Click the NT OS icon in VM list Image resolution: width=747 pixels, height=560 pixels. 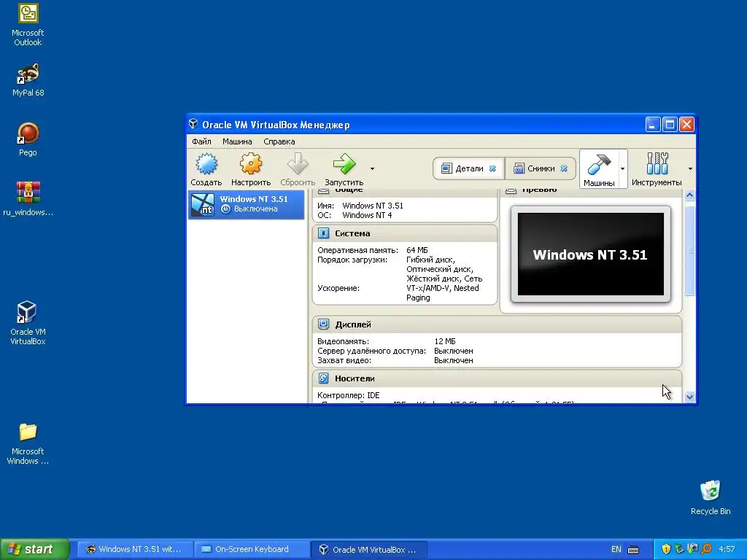click(203, 205)
